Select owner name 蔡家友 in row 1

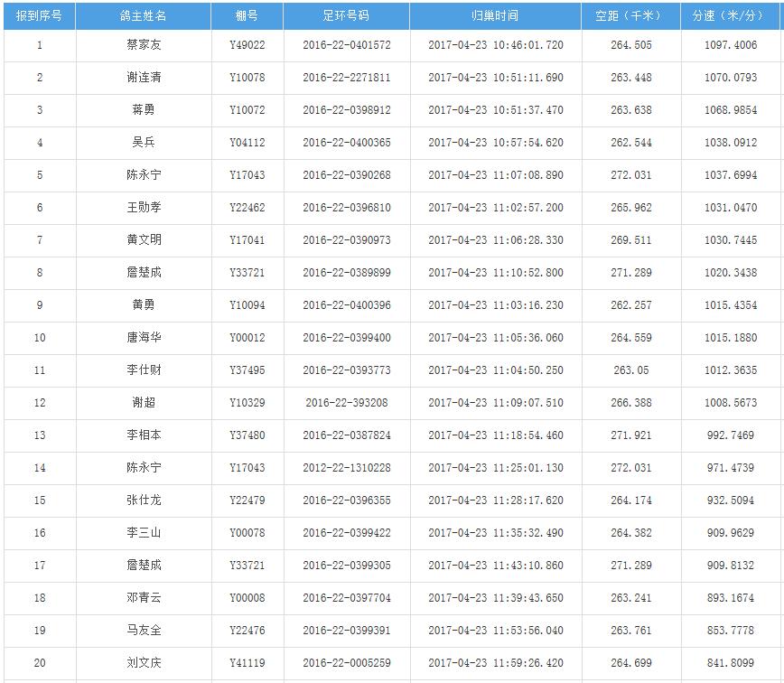144,45
